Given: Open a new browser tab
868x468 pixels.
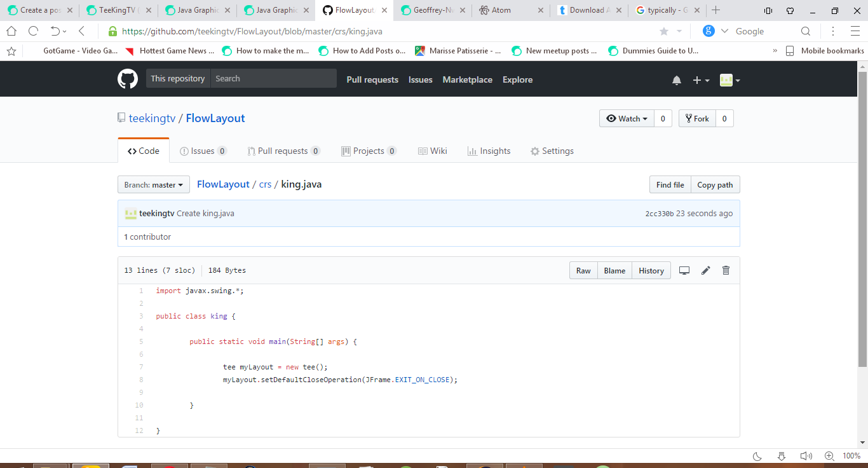Looking at the screenshot, I should click(x=716, y=10).
